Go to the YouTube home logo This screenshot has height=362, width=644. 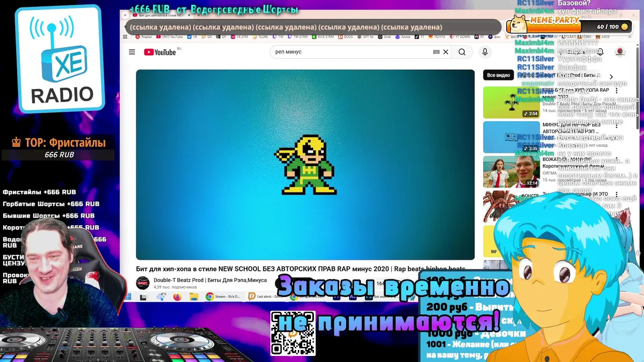(x=160, y=52)
